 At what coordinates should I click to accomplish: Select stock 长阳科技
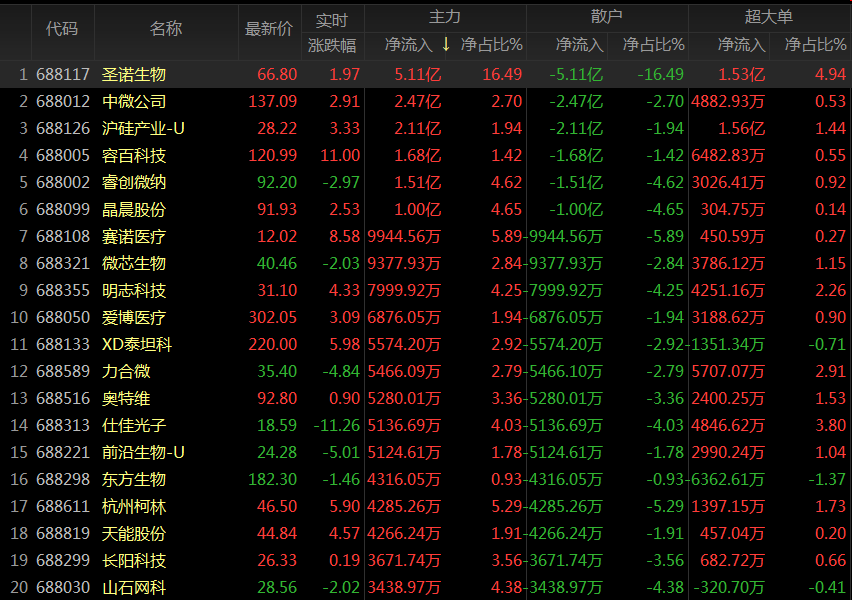[x=134, y=560]
